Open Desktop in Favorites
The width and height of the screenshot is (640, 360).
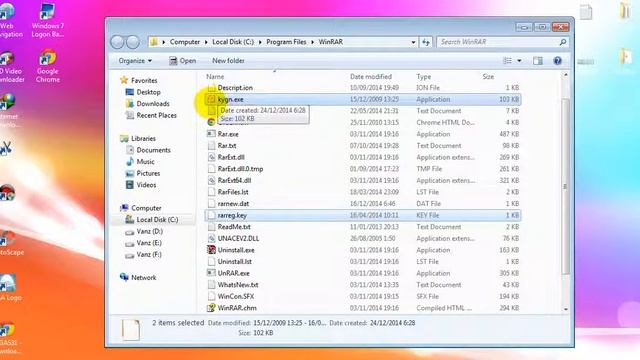[143, 92]
